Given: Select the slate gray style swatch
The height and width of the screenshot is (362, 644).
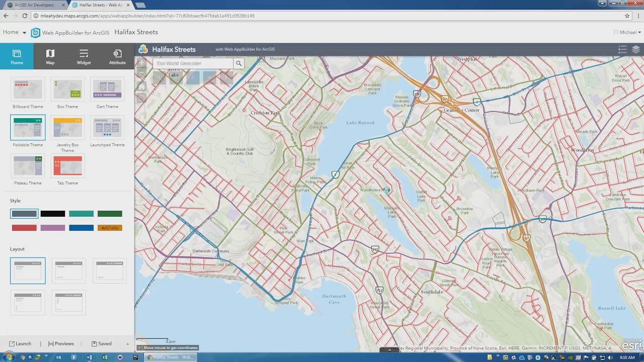Looking at the screenshot, I should [x=24, y=214].
